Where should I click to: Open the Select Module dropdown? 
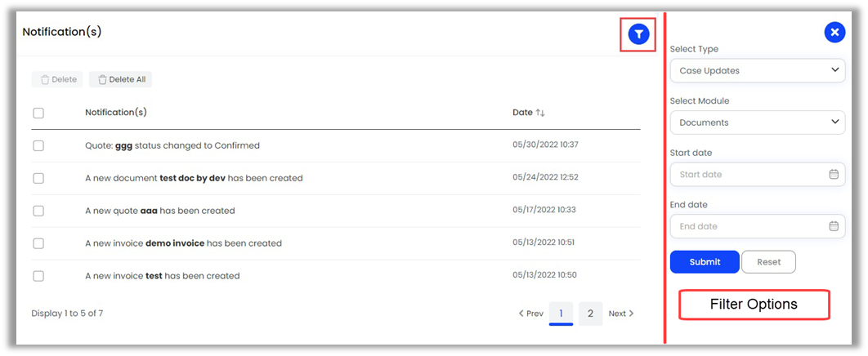[757, 122]
